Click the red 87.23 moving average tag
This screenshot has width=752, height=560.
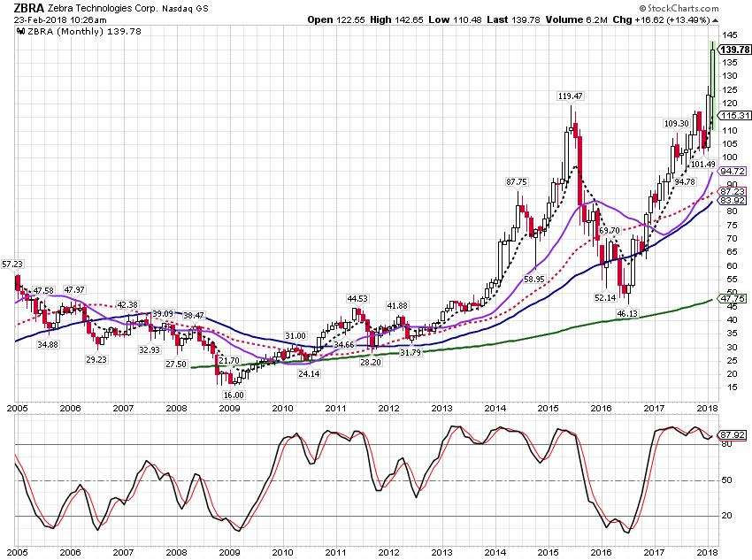pyautogui.click(x=733, y=192)
